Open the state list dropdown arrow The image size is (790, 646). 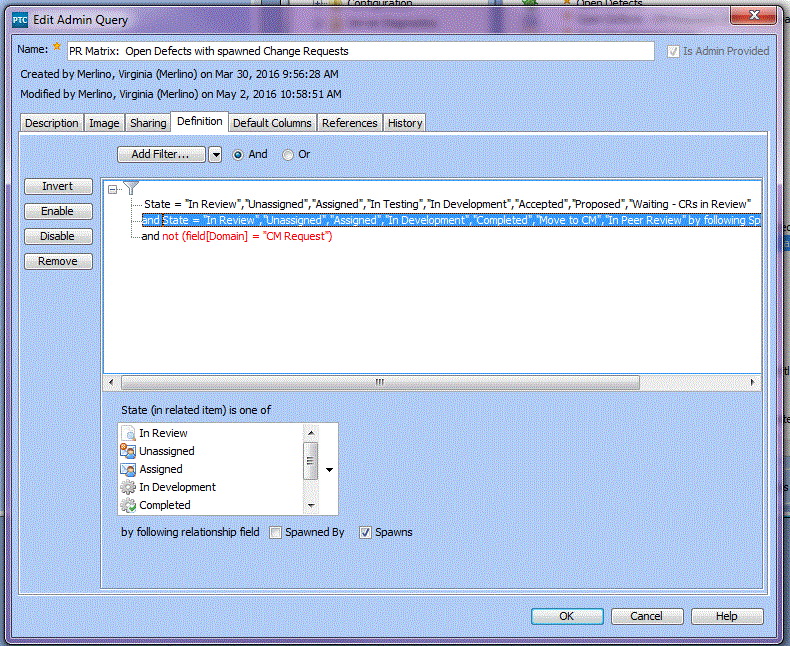[x=330, y=470]
